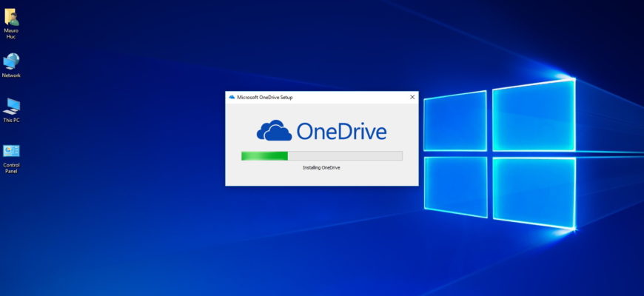Click the OneDrive cloud icon in title bar

point(232,97)
